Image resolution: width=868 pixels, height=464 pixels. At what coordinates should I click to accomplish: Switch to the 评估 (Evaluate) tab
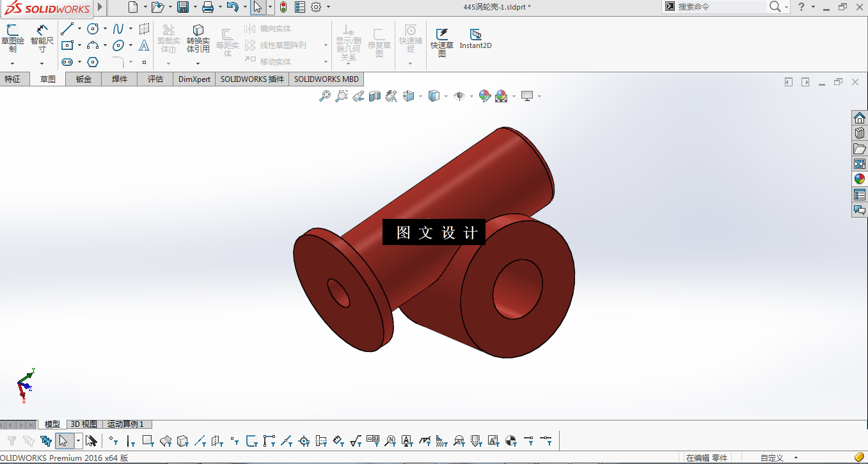click(155, 79)
